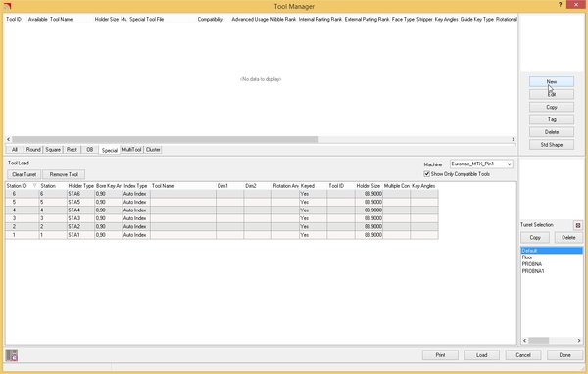This screenshot has height=374, width=588.
Task: Click right arrow of turret list scrollbar
Action: click(579, 341)
